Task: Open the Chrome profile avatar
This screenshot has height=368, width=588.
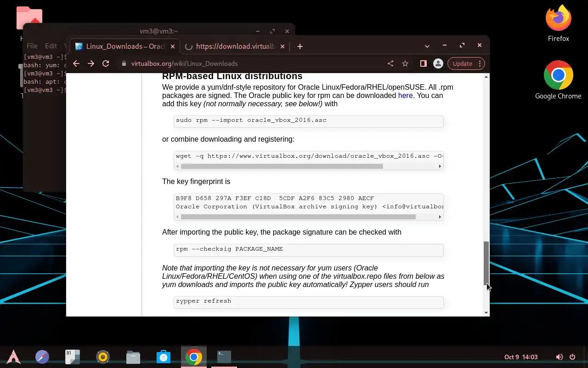Action: tap(438, 63)
